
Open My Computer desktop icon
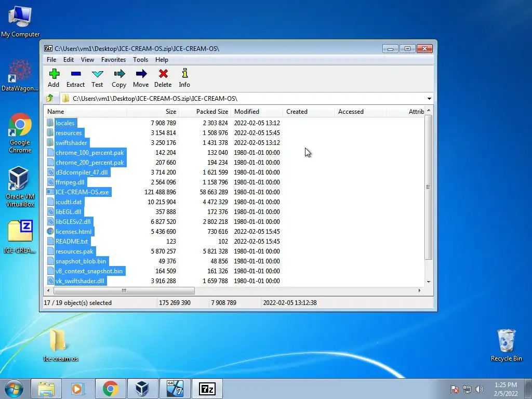20,21
